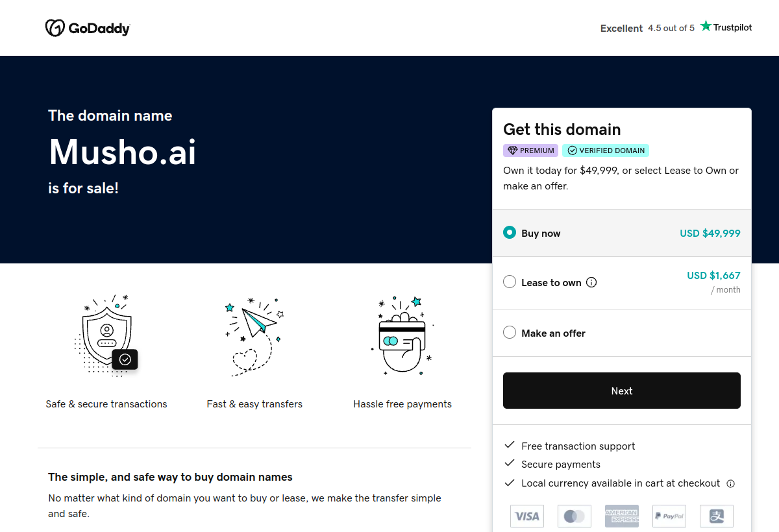Click the checkmark icon in VERIFIED DOMAIN badge
This screenshot has width=779, height=532.
[572, 151]
